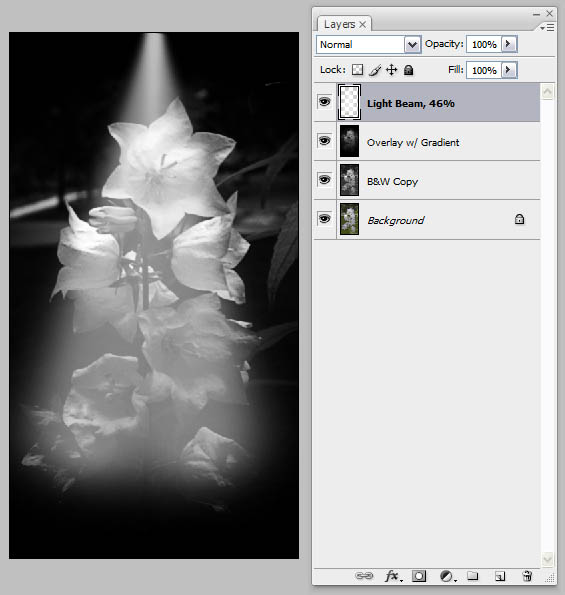Image resolution: width=565 pixels, height=595 pixels.
Task: Click the layers scrollbar up arrow
Action: coord(548,91)
